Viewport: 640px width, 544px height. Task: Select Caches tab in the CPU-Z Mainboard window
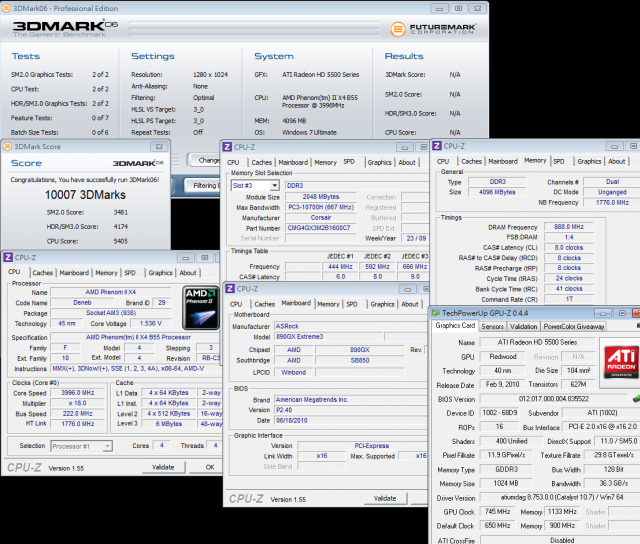click(x=264, y=304)
